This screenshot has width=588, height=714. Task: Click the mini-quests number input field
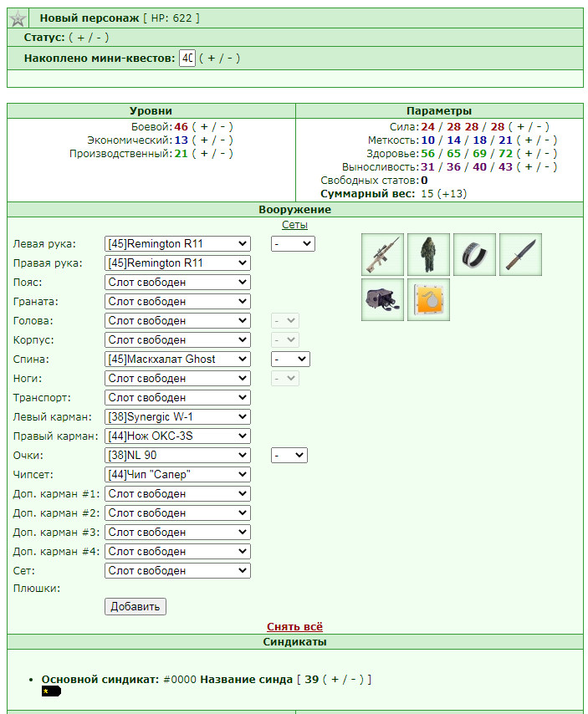(x=187, y=59)
